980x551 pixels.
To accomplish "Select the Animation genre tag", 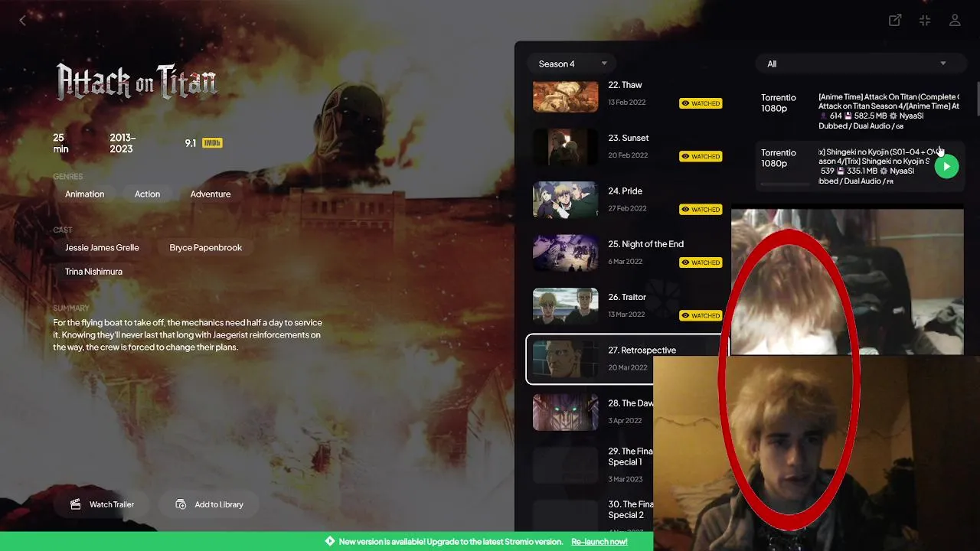I will [84, 194].
